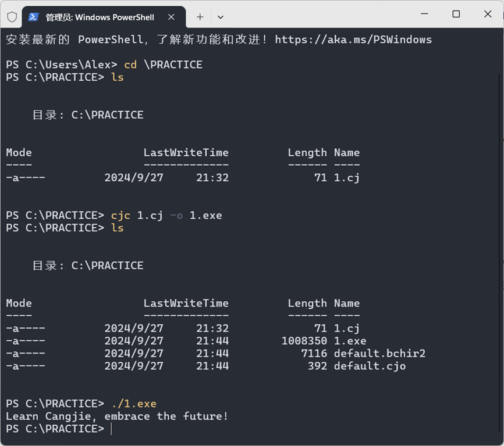The height and width of the screenshot is (446, 504).
Task: Click default.bchir2 in the directory listing
Action: [379, 354]
